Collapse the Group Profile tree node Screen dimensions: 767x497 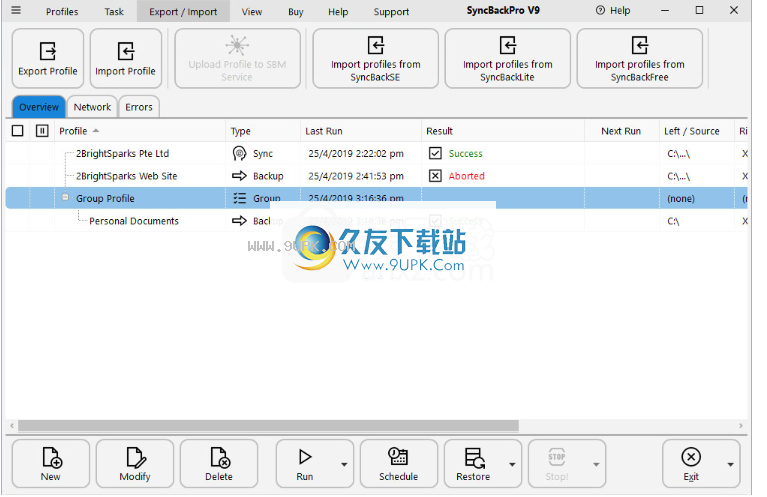(x=65, y=197)
